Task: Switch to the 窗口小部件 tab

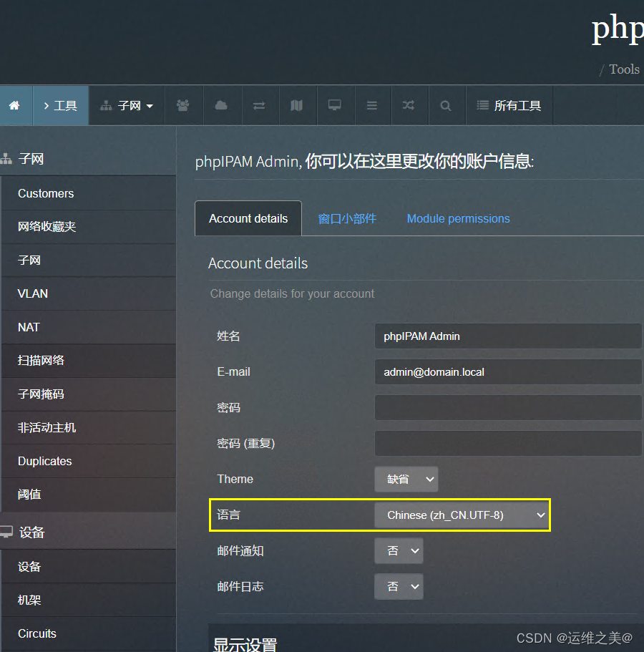Action: pyautogui.click(x=347, y=219)
